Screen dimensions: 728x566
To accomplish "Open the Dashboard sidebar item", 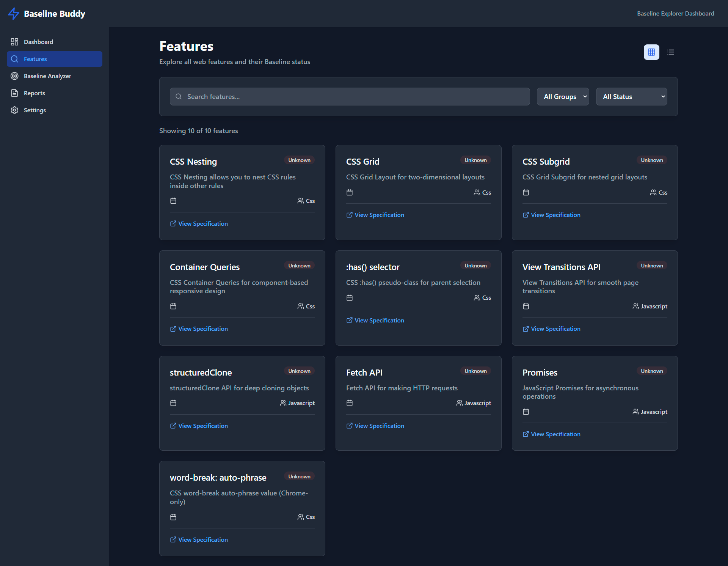I will pyautogui.click(x=38, y=42).
